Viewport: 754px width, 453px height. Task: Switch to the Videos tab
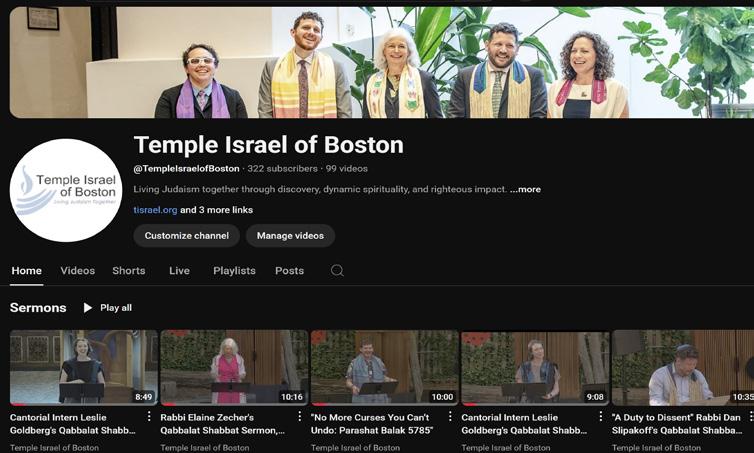77,271
